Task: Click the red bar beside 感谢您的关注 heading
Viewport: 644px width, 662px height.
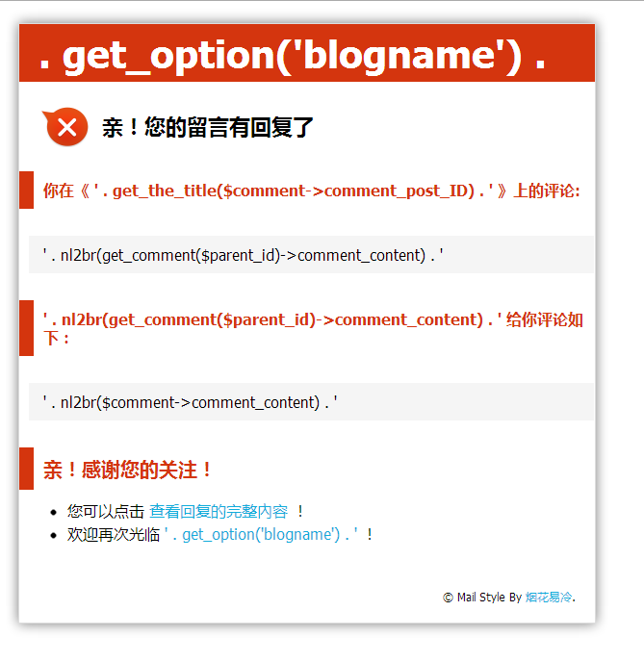Action: 26,469
